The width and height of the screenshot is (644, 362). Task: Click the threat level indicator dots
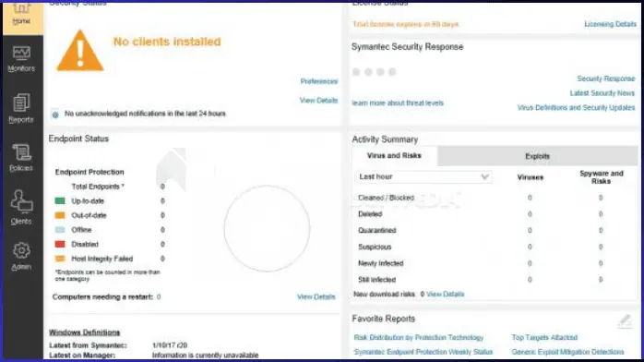coord(375,72)
